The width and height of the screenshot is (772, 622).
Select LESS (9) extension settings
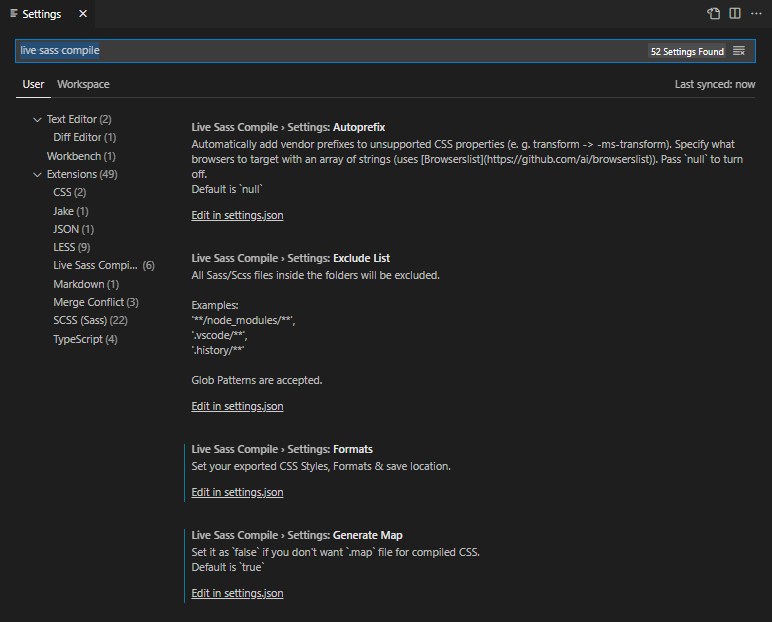point(71,247)
